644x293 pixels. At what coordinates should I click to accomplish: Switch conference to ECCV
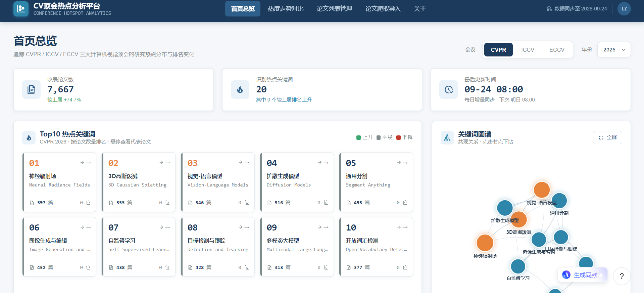[557, 50]
